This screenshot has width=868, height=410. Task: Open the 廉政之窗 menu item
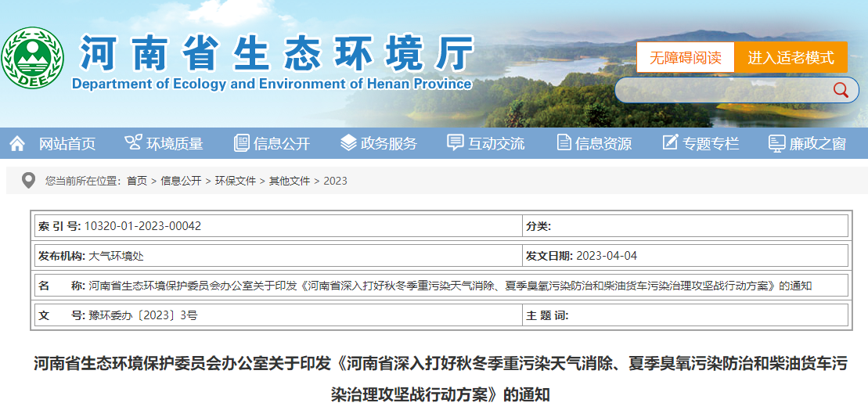[818, 144]
